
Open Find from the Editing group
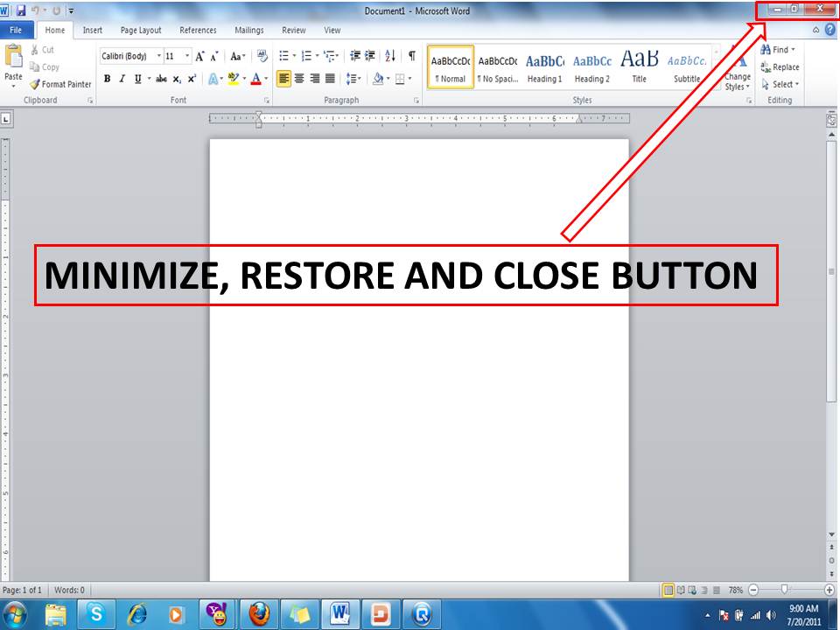777,50
